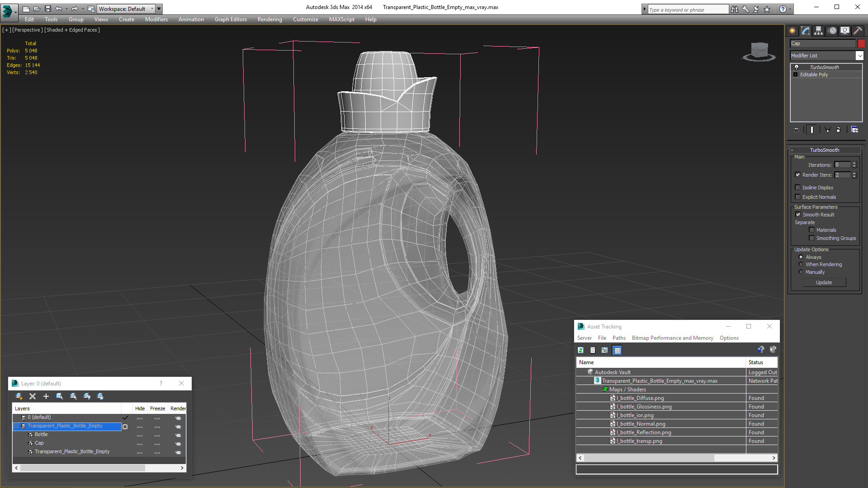Refresh the Asset Tracking list

tap(581, 350)
